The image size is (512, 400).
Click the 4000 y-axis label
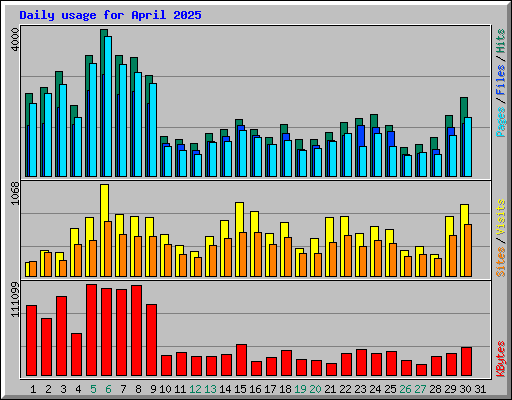pyautogui.click(x=15, y=39)
